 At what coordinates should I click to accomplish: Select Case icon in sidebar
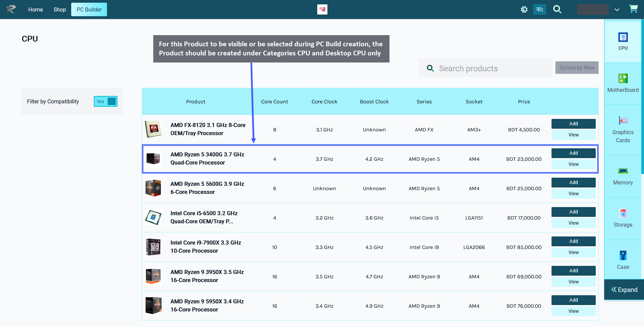[623, 255]
